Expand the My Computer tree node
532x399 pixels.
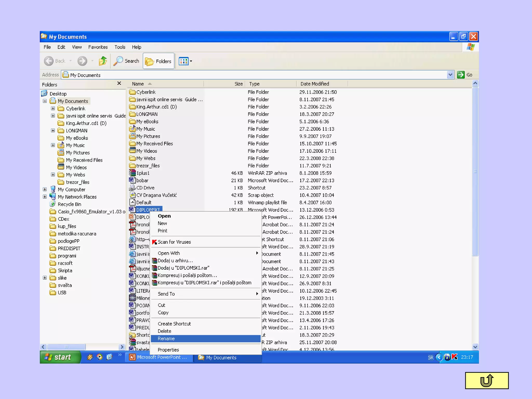point(45,189)
